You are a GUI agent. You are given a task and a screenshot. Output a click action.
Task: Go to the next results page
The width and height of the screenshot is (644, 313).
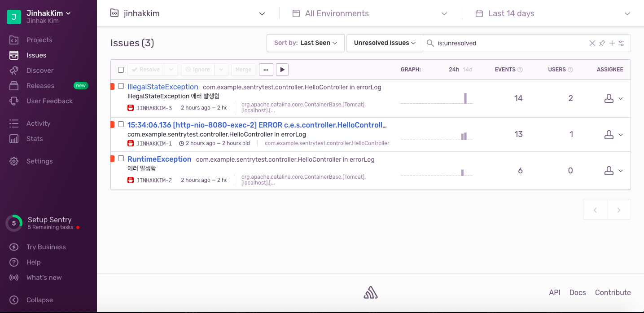point(619,210)
